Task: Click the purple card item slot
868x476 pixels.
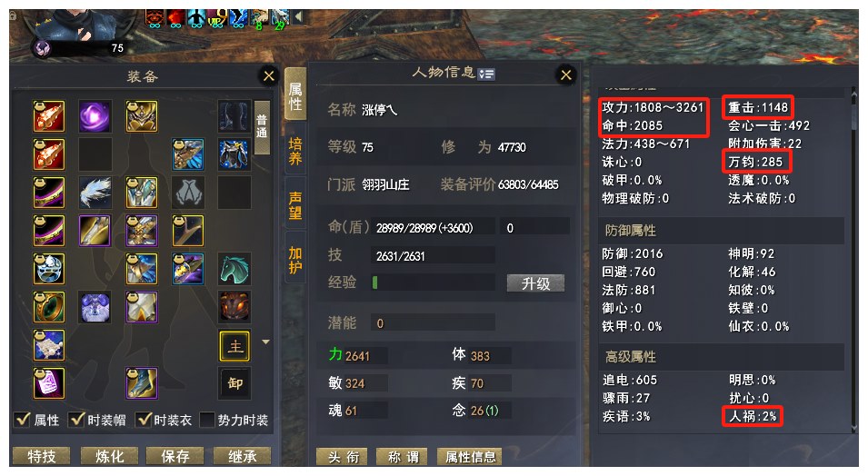Action: click(x=49, y=383)
